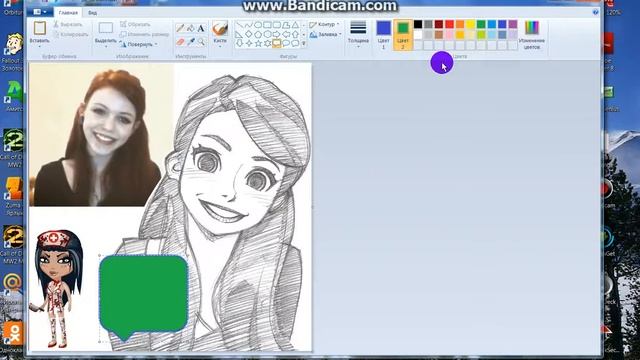Choose the cloud callout shape
The height and width of the screenshot is (360, 640).
(296, 43)
